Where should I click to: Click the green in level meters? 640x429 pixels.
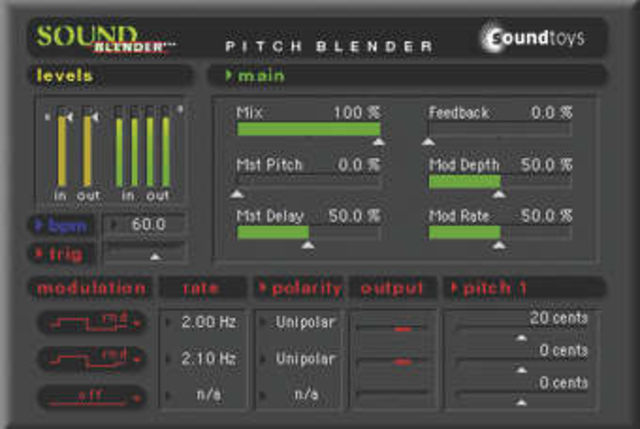[127, 148]
